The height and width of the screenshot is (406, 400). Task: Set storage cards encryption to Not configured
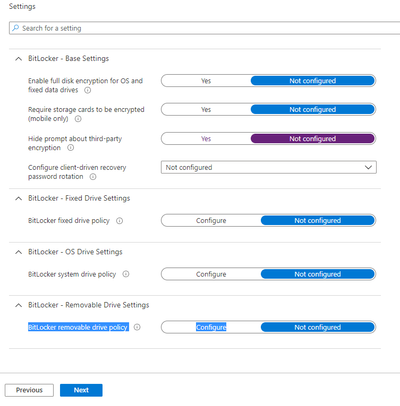(313, 110)
